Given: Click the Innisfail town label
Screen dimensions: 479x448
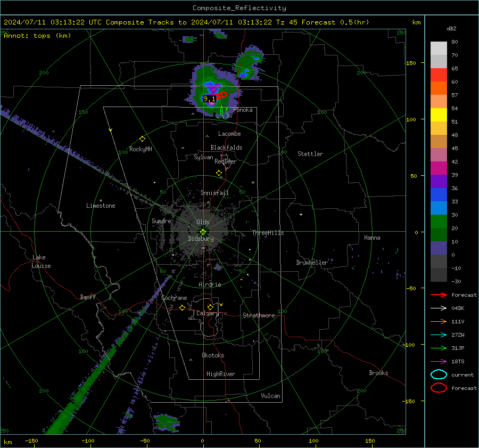Looking at the screenshot, I should click(214, 193).
